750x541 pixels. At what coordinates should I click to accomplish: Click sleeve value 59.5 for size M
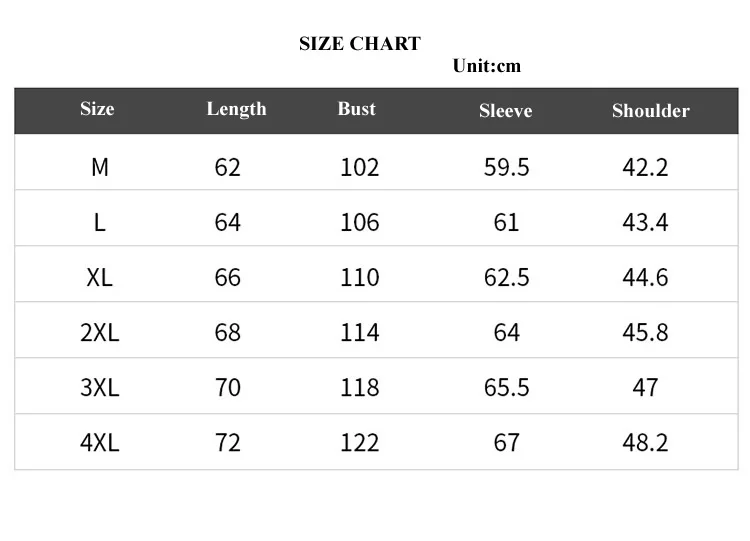point(507,167)
